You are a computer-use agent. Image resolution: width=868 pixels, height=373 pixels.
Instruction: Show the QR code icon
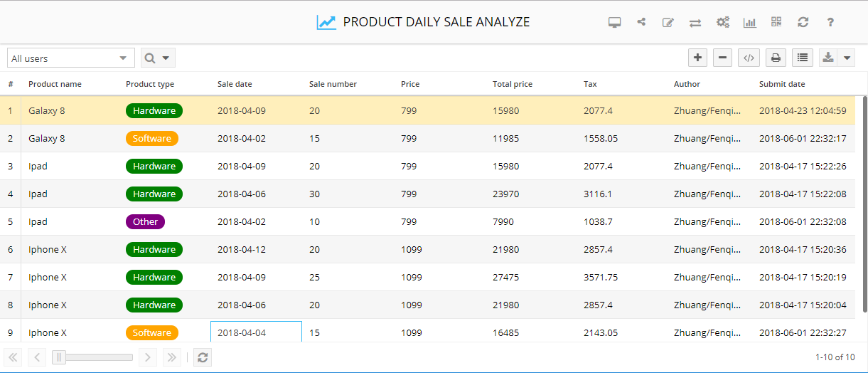(776, 22)
